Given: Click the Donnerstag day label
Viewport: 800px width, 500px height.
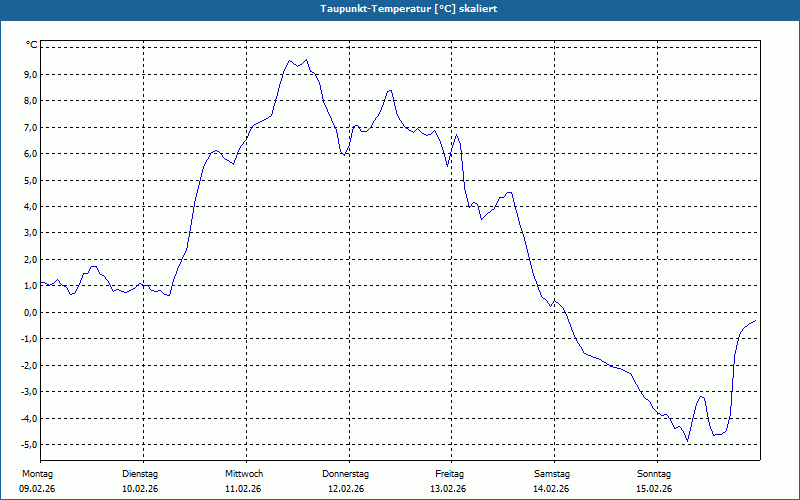Looking at the screenshot, I should point(345,474).
